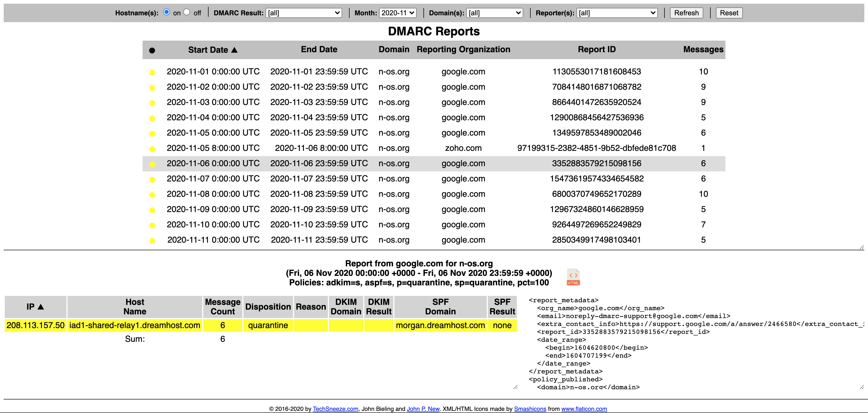868x413 pixels.
Task: Click the HTML view icon
Action: 573,277
